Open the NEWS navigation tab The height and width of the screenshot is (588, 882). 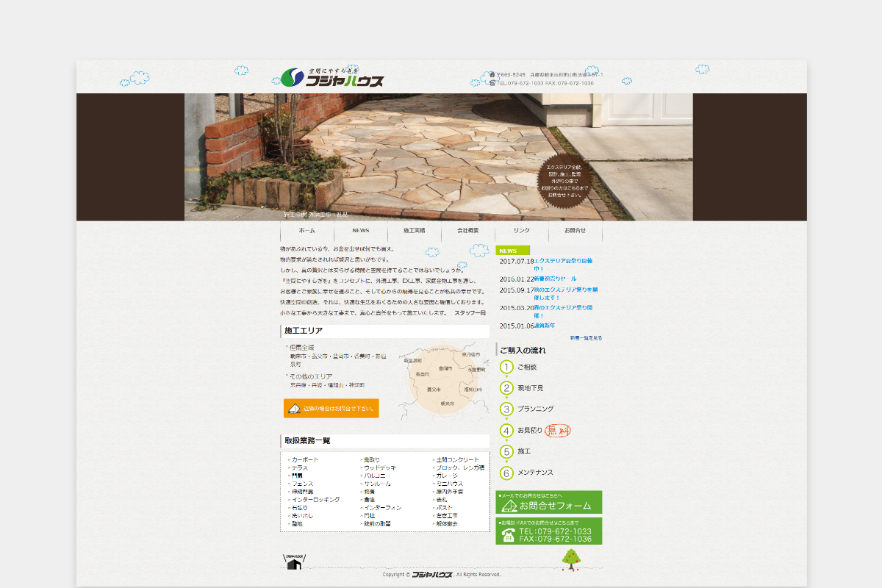click(361, 231)
